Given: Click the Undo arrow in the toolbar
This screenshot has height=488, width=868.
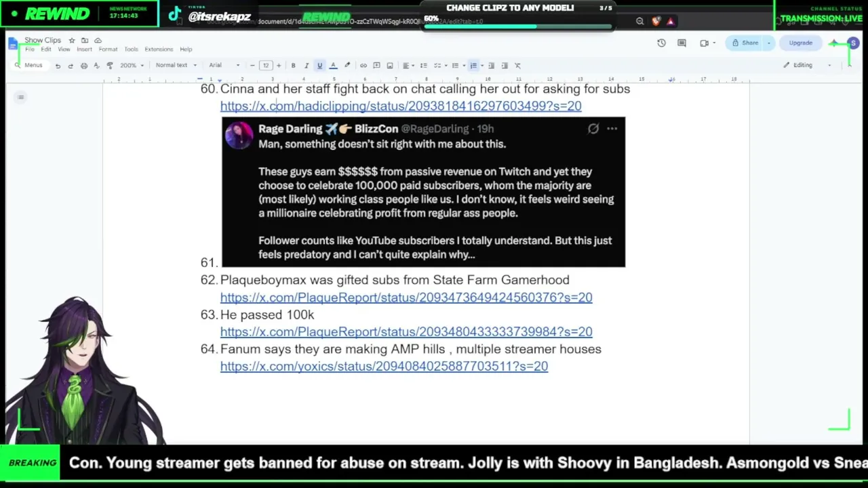Looking at the screenshot, I should [x=58, y=66].
